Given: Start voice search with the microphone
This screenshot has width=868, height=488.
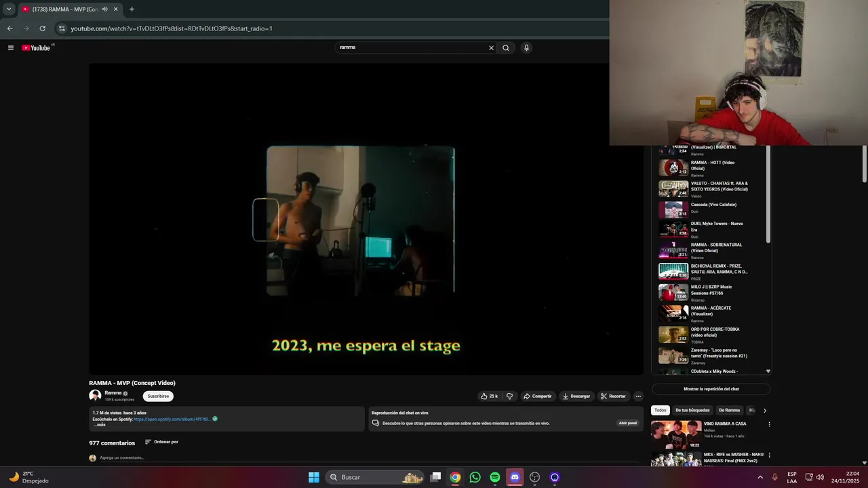Looking at the screenshot, I should (526, 47).
